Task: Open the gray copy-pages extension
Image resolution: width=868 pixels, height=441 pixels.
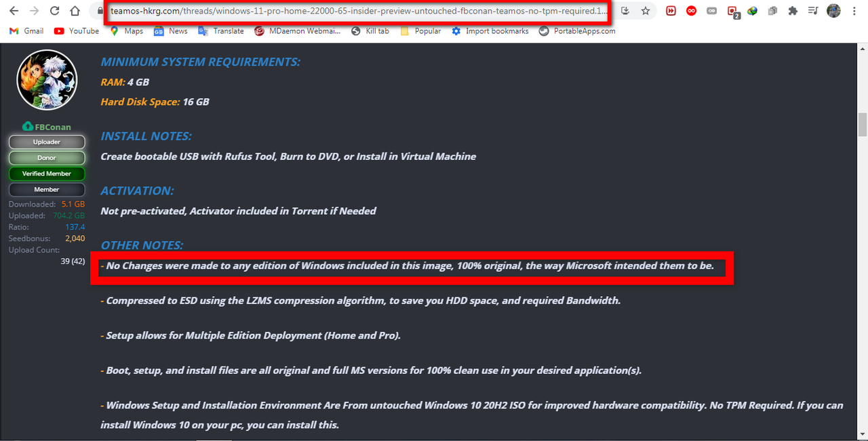Action: 772,11
